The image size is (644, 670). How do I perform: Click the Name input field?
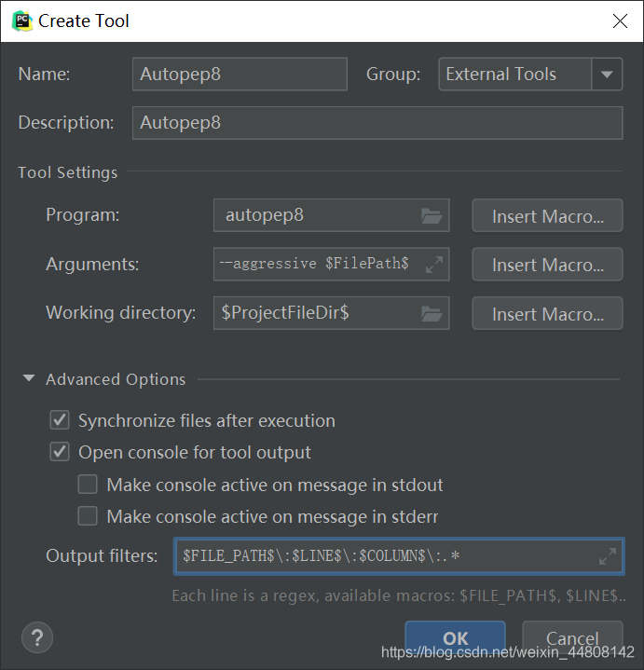(240, 75)
